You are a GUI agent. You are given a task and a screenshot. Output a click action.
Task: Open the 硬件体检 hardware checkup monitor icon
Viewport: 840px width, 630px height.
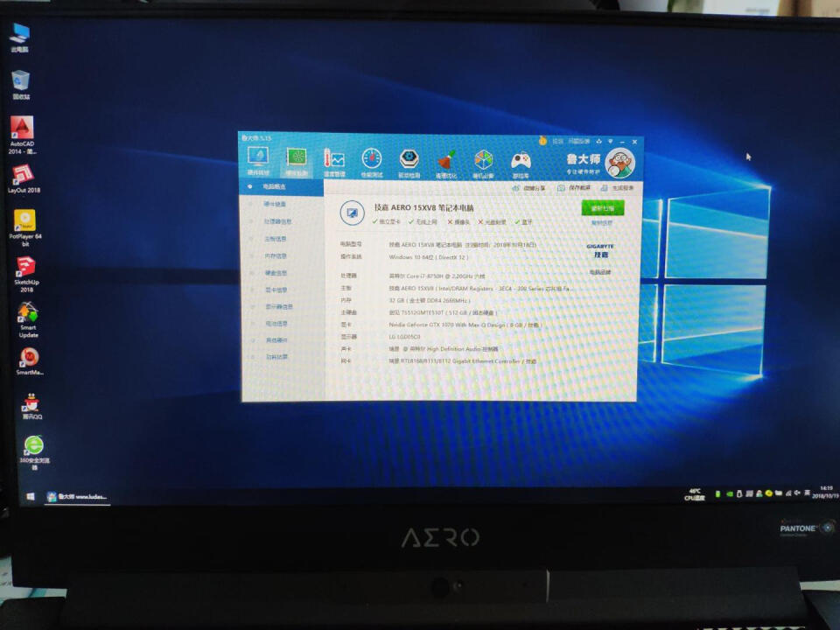pos(257,161)
